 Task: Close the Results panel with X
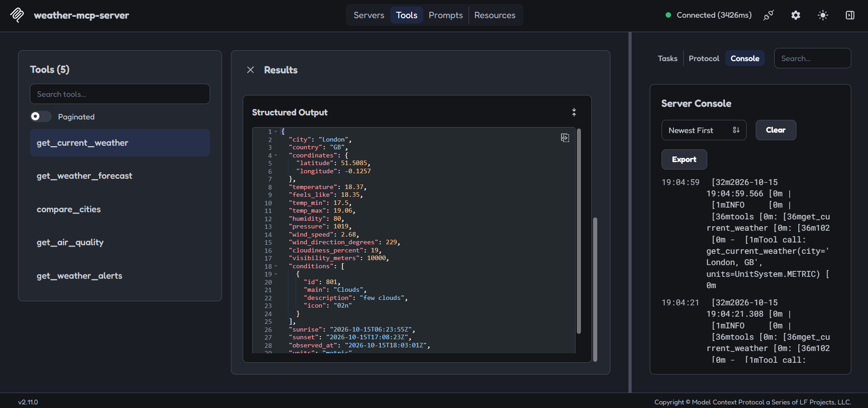pos(250,70)
